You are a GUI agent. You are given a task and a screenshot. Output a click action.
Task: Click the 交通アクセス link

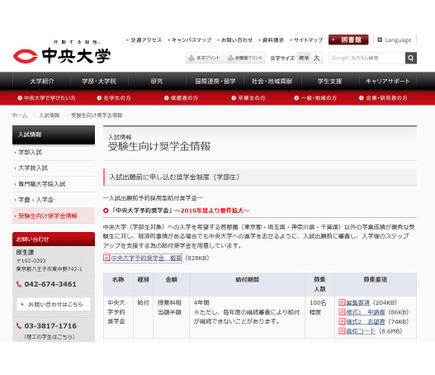pos(145,40)
